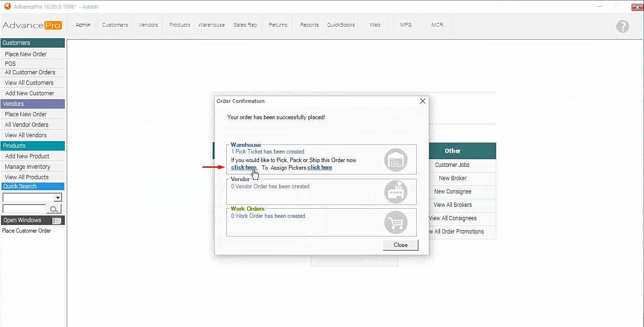Screen dimensions: 644x327
Task: Click the Pick, Pack or Ship 'click here' link
Action: tap(244, 167)
